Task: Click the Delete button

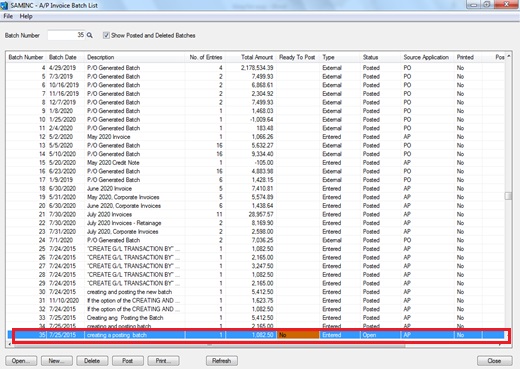Action: point(92,361)
